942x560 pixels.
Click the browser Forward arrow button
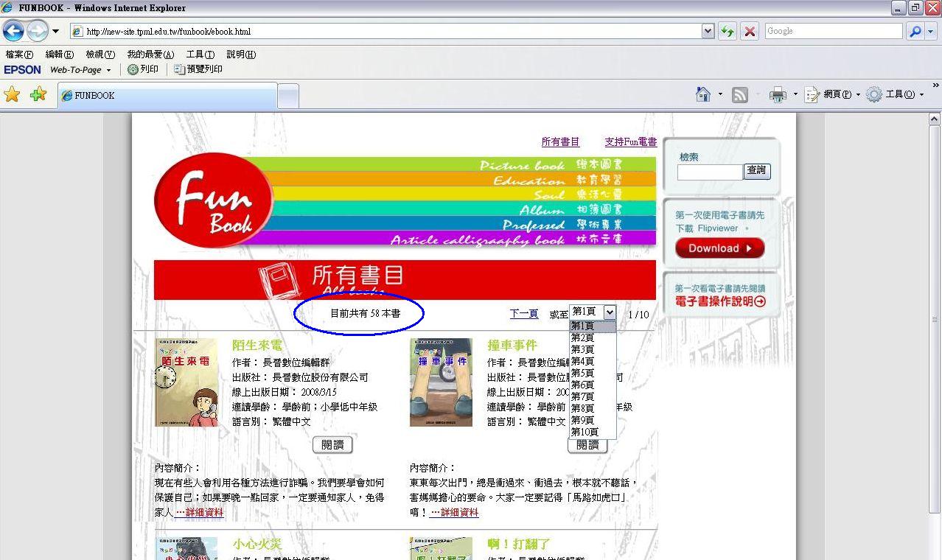tap(37, 31)
